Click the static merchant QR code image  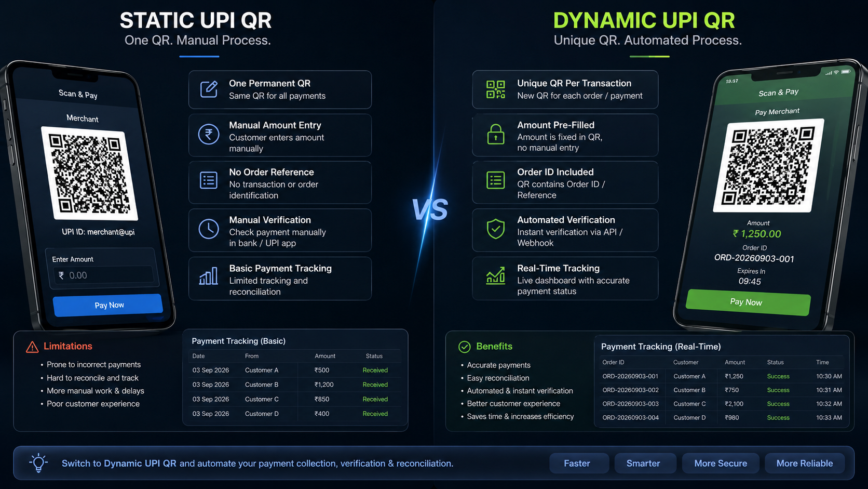pyautogui.click(x=89, y=174)
